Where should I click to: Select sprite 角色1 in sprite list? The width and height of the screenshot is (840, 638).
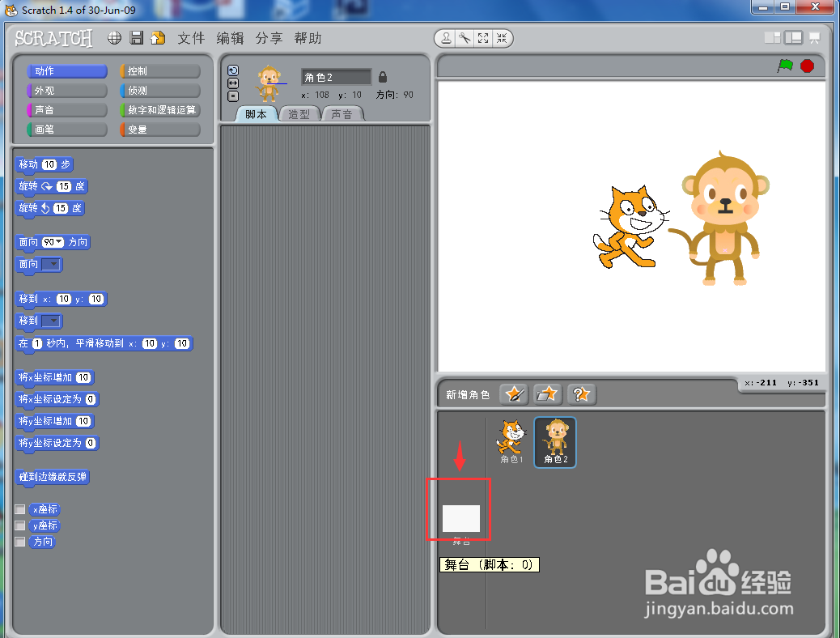coord(511,442)
